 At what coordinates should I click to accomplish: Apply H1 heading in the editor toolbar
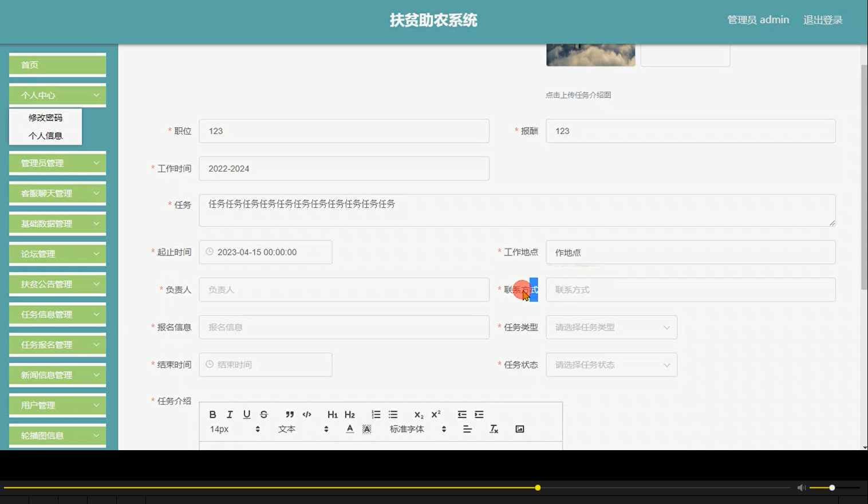click(x=333, y=414)
